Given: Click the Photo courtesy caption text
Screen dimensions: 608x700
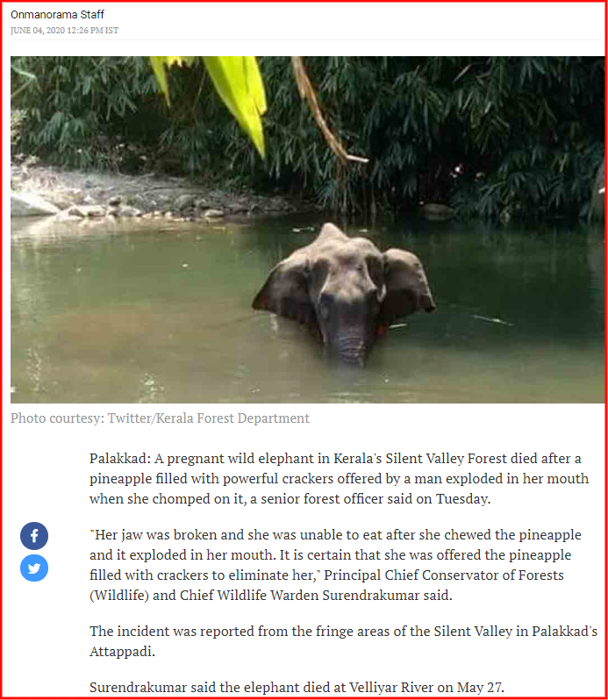Looking at the screenshot, I should pyautogui.click(x=160, y=418).
